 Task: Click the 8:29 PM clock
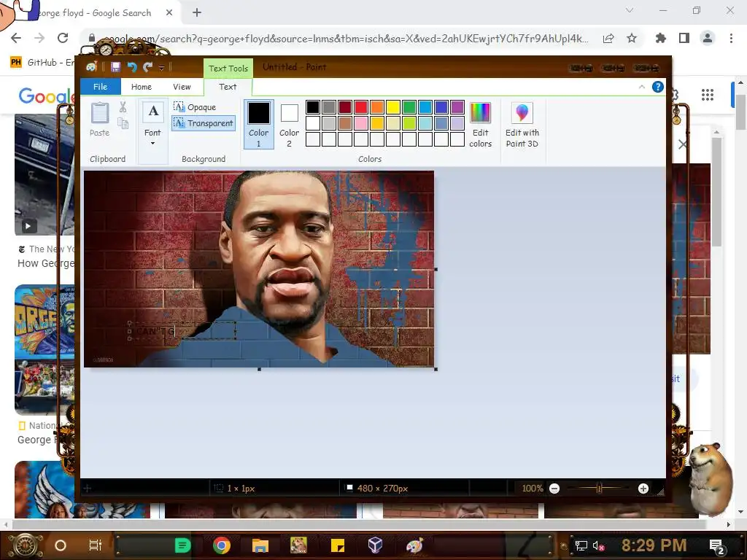(654, 545)
